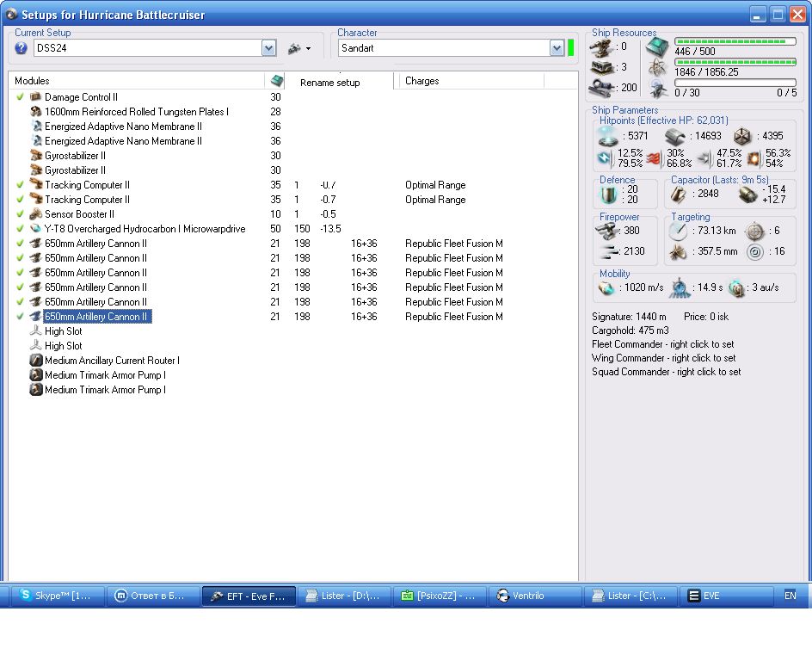Click the Damage Control II module icon

(36, 97)
